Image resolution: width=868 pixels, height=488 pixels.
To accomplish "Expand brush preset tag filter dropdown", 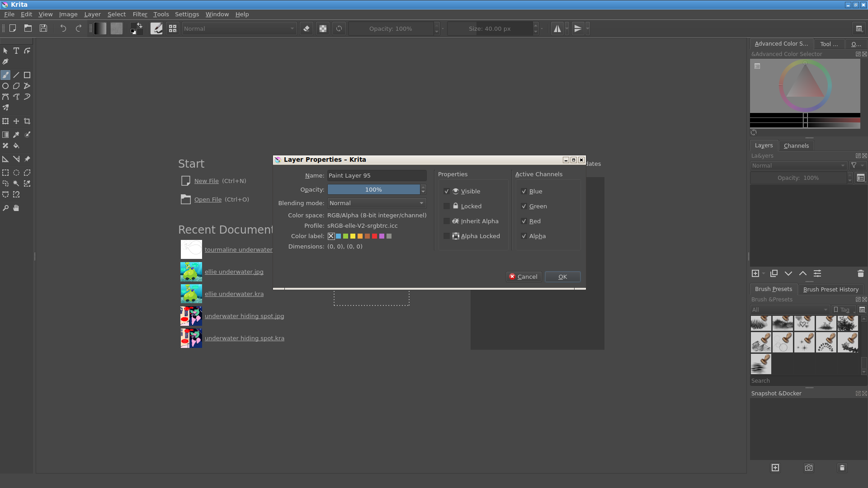I will 789,310.
